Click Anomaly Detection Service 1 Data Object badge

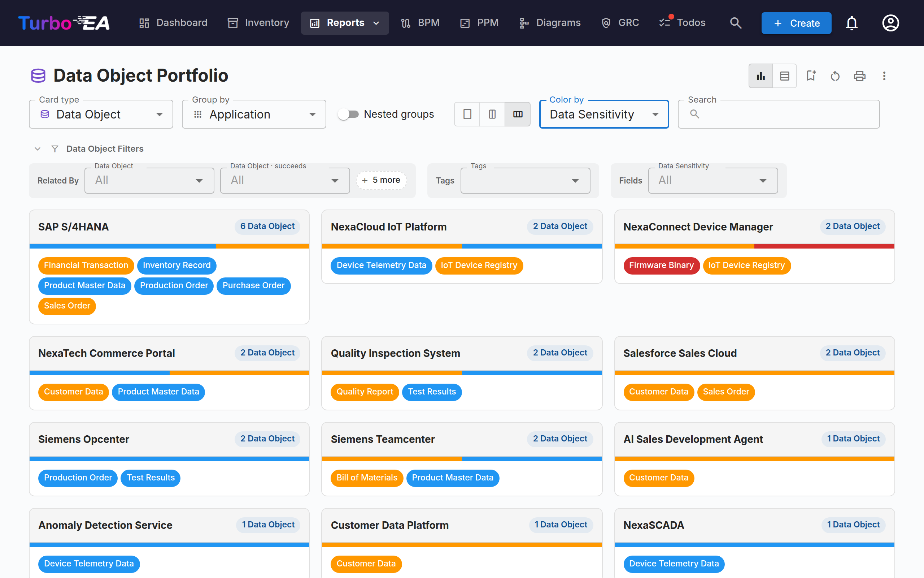pos(268,525)
